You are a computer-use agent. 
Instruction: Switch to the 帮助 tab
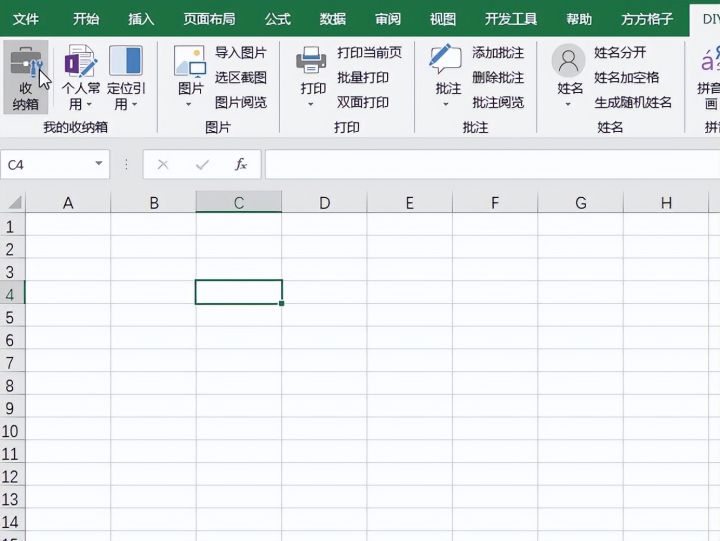pos(579,19)
